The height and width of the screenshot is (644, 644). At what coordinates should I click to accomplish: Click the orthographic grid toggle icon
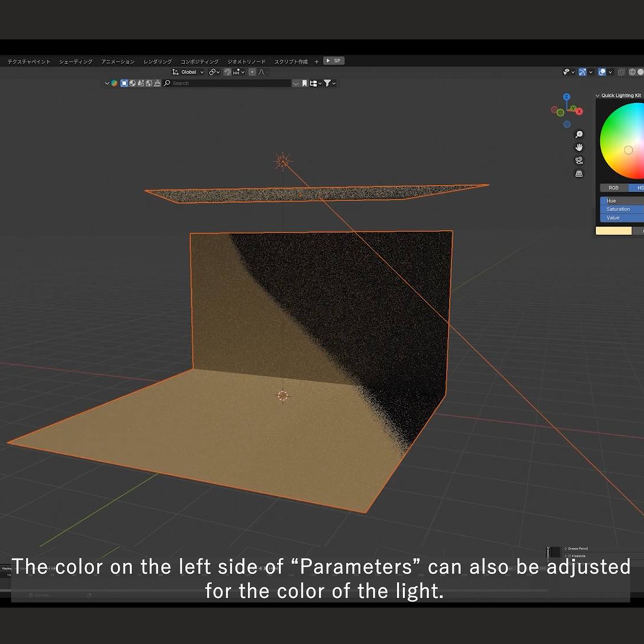point(579,174)
